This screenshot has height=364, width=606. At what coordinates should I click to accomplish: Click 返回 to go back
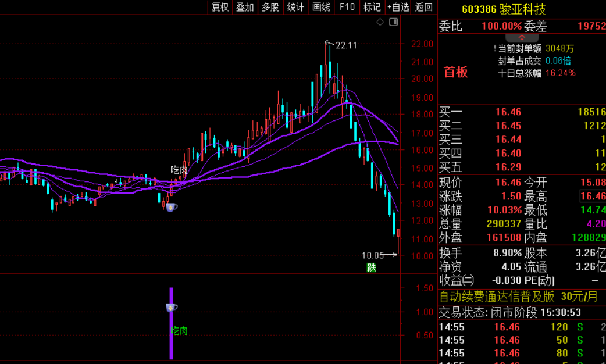pos(423,8)
